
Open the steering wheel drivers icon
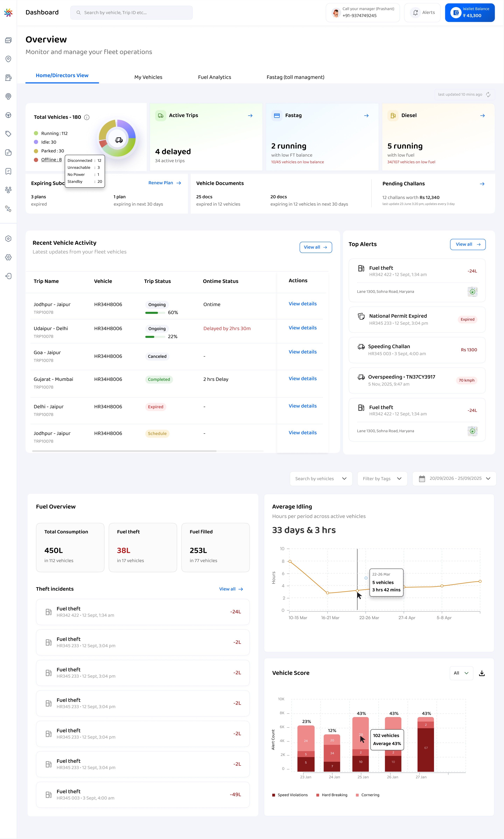[x=9, y=115]
